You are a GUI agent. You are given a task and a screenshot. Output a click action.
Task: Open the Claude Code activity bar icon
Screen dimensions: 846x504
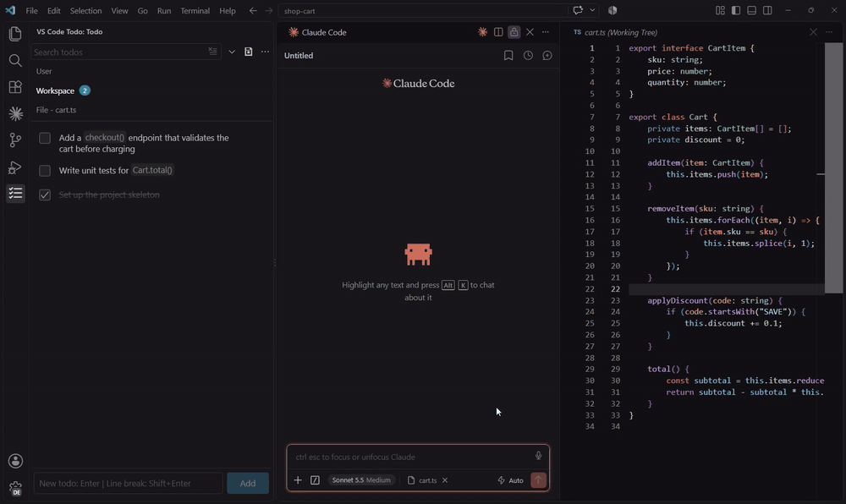pyautogui.click(x=15, y=113)
